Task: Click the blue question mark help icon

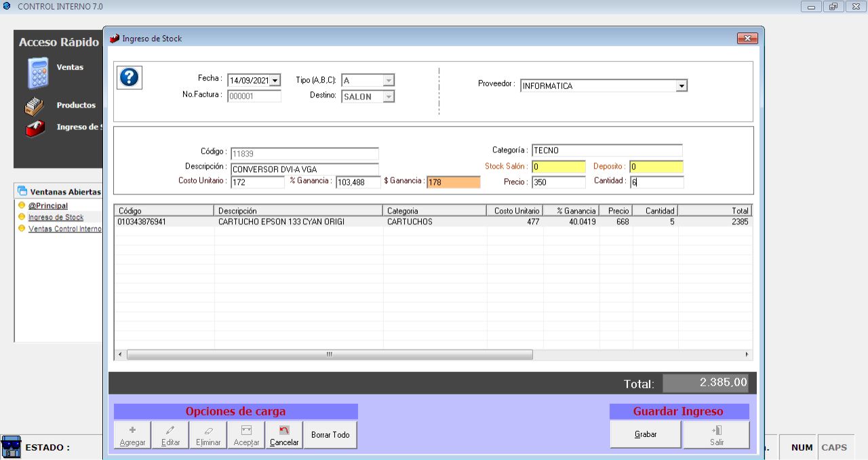Action: [129, 77]
